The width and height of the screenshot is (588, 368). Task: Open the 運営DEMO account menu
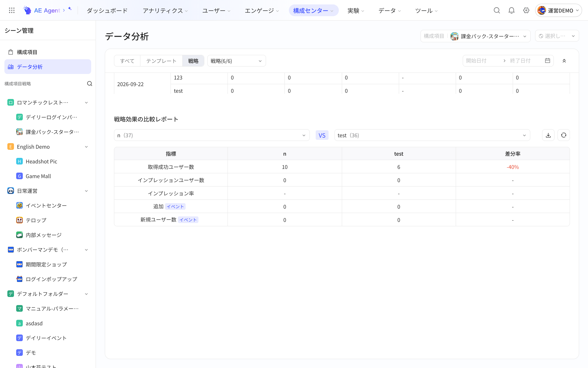[x=558, y=10]
